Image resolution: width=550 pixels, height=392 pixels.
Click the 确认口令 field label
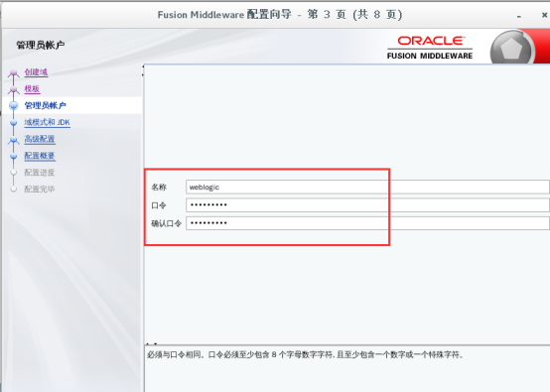(166, 223)
